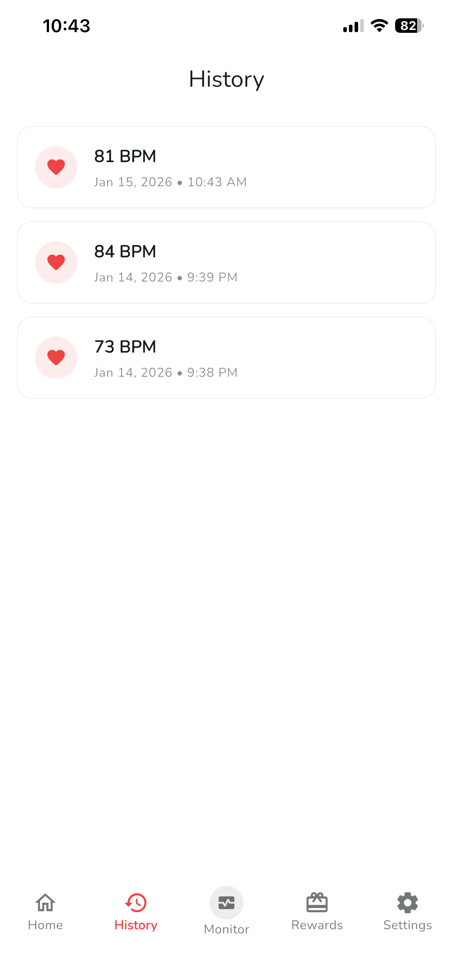Image resolution: width=453 pixels, height=980 pixels.
Task: Tap the cellular signal bars
Action: click(353, 26)
